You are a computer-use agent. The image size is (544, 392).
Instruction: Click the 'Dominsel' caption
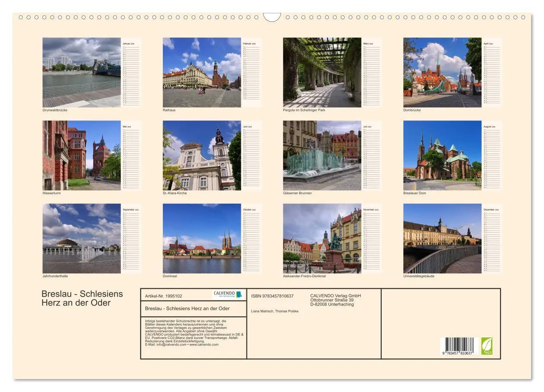point(170,276)
